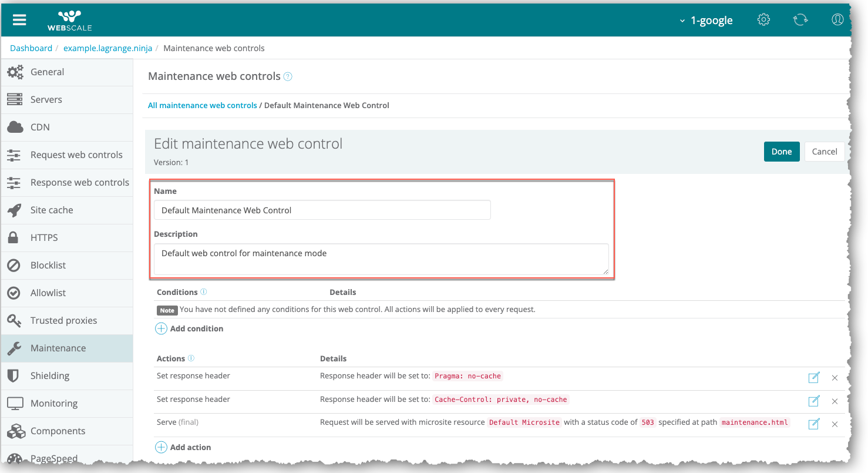Select Site cache from the sidebar
This screenshot has height=473, width=868.
52,210
